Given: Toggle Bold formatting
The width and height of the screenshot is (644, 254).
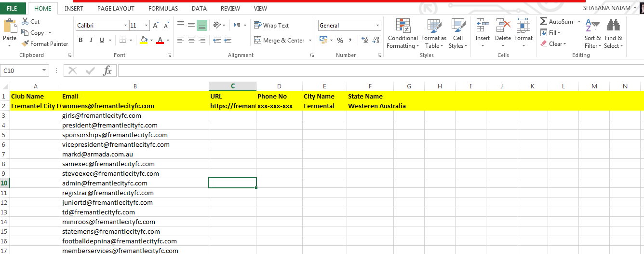Looking at the screenshot, I should [80, 41].
